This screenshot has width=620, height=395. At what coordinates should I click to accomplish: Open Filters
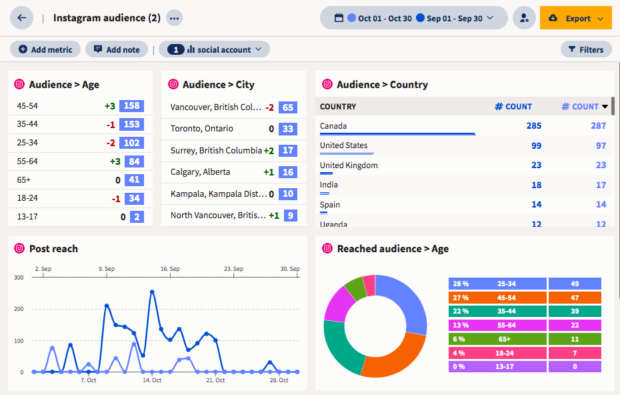pyautogui.click(x=586, y=49)
